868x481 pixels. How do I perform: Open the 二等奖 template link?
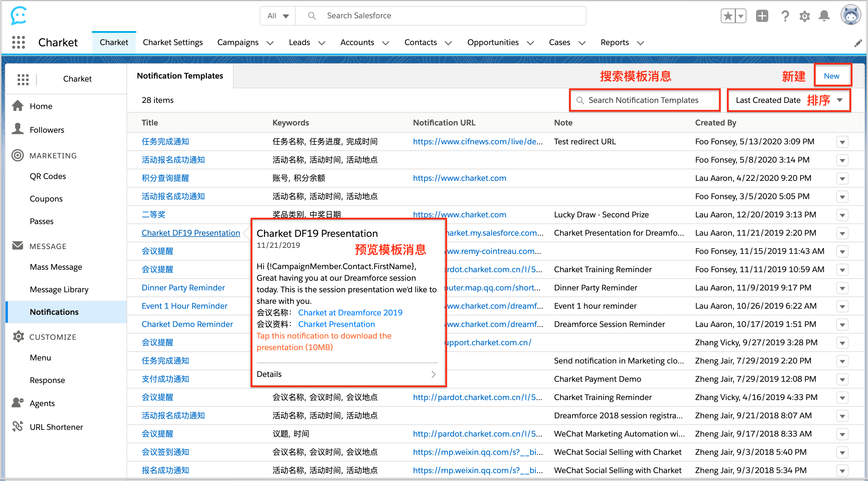click(x=153, y=215)
